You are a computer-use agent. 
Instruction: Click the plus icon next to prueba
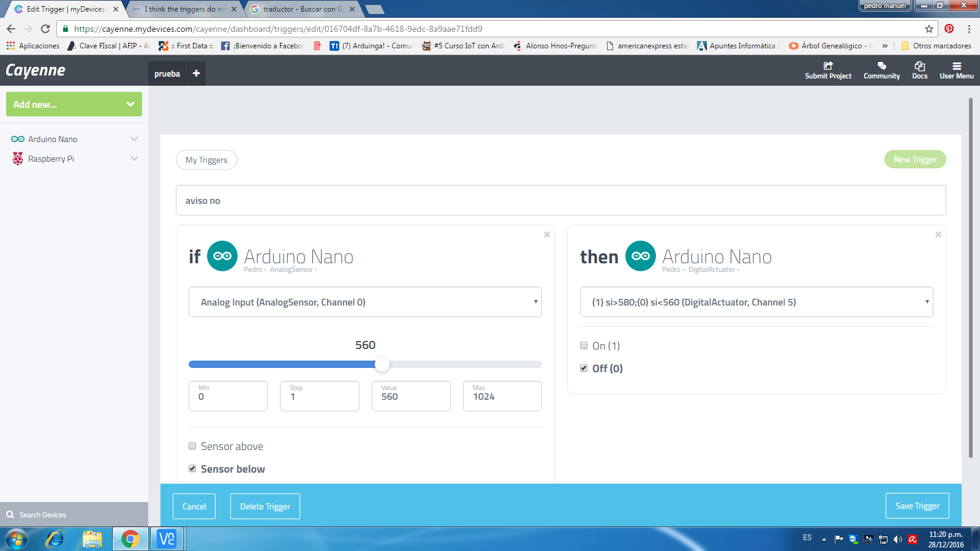click(197, 73)
